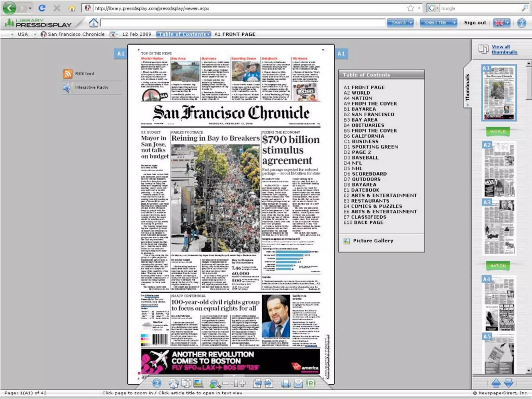Click the blue help icon in header
Viewport: 532px width, 399px height.
[521, 23]
